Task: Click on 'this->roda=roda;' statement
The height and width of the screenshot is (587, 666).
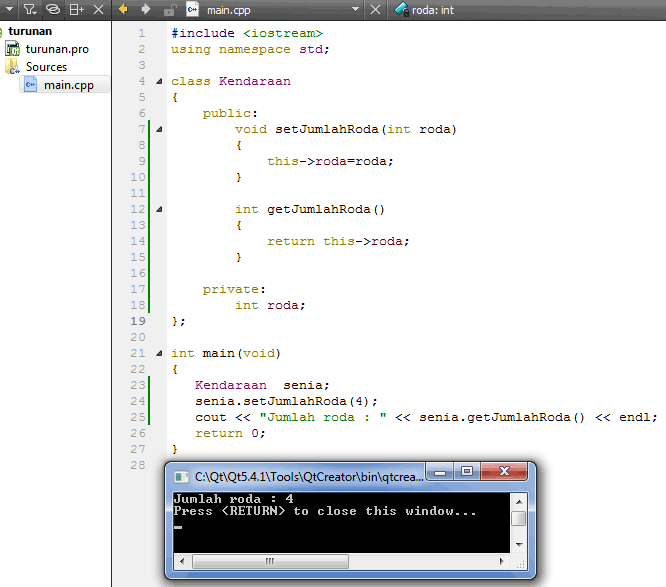Action: click(x=330, y=161)
